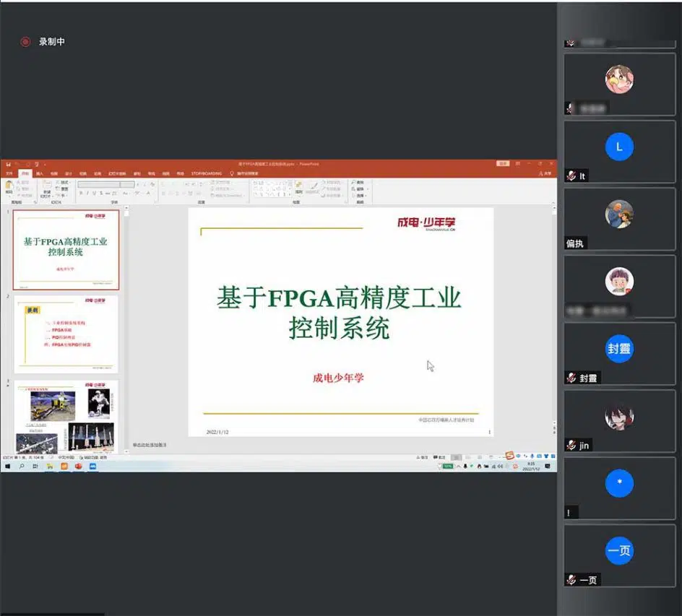Click the 共享 button at top right
The height and width of the screenshot is (616, 682).
(546, 173)
